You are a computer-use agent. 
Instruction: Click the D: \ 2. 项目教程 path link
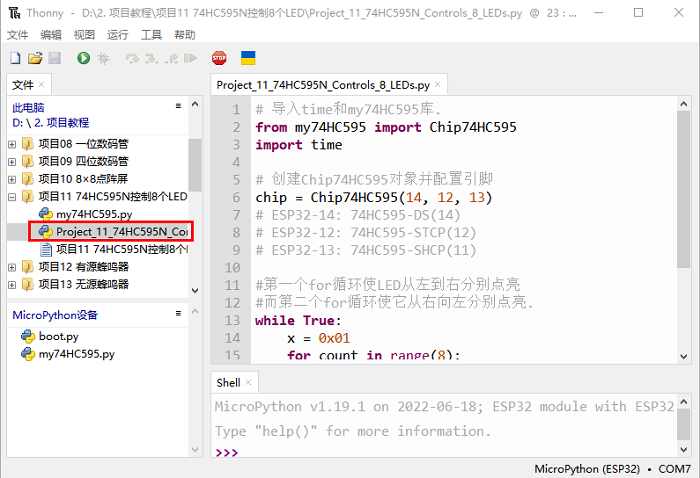(x=51, y=122)
